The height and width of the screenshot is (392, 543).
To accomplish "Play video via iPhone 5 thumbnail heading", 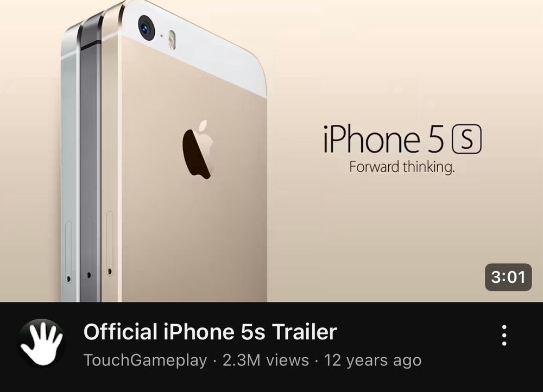I will (383, 139).
